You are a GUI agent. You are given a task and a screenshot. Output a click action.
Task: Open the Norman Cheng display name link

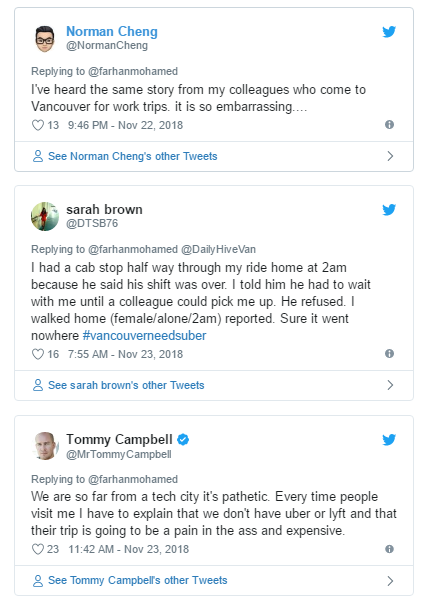[x=112, y=31]
